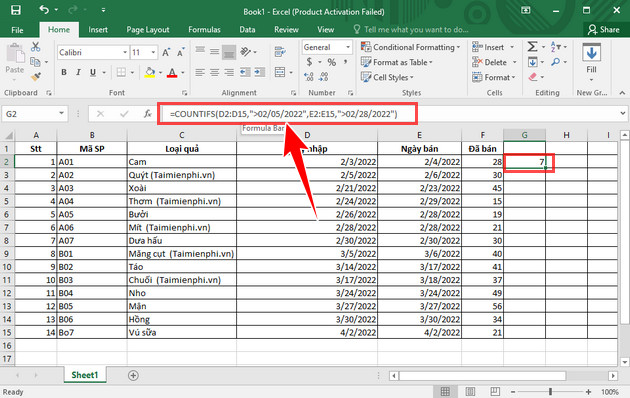
Task: Open the General number format dropdown
Action: [x=348, y=47]
